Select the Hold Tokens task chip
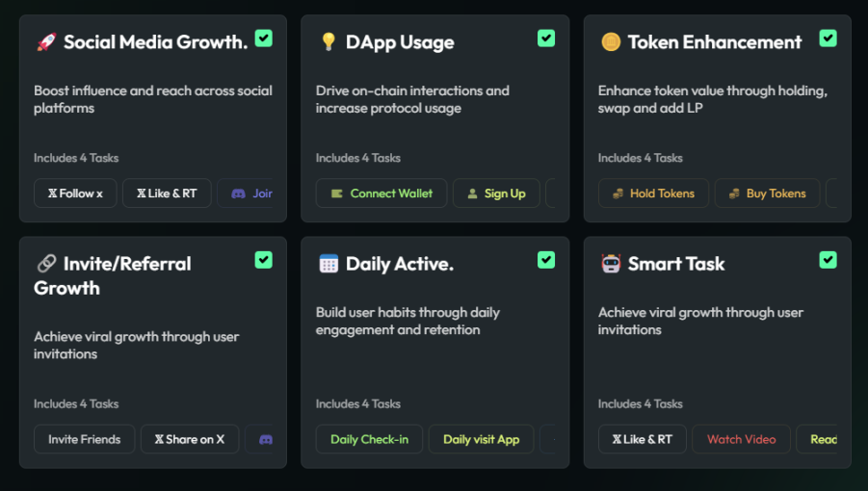 click(x=653, y=194)
